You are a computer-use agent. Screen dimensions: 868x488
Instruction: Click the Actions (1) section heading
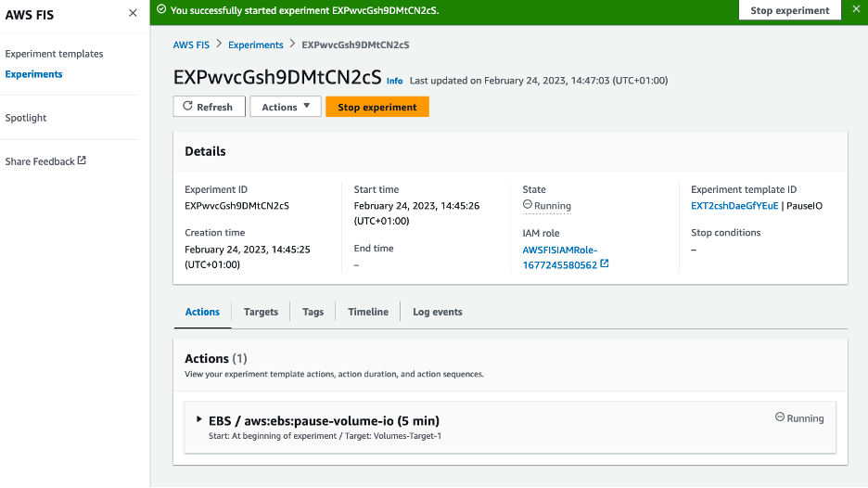click(216, 358)
